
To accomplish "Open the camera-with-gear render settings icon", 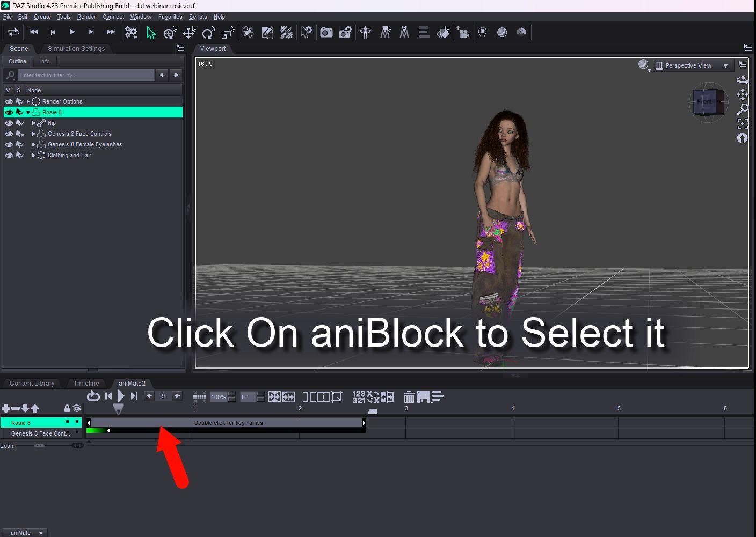I will [x=345, y=33].
